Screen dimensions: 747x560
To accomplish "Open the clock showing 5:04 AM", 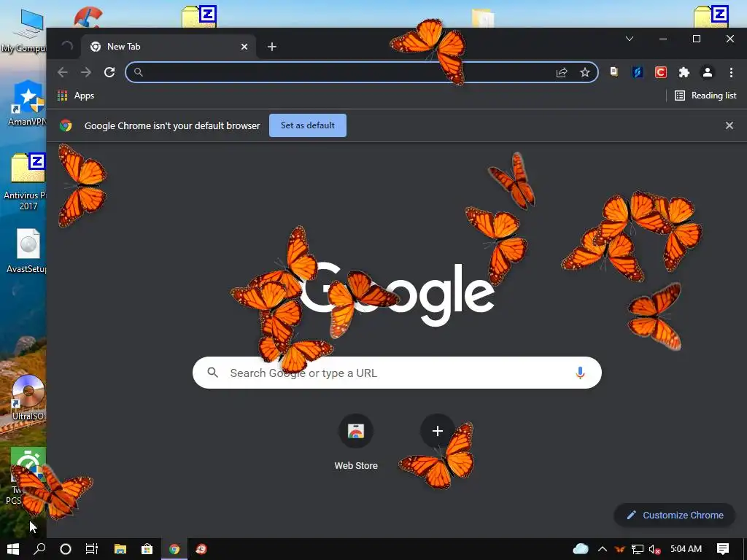I will coord(686,549).
